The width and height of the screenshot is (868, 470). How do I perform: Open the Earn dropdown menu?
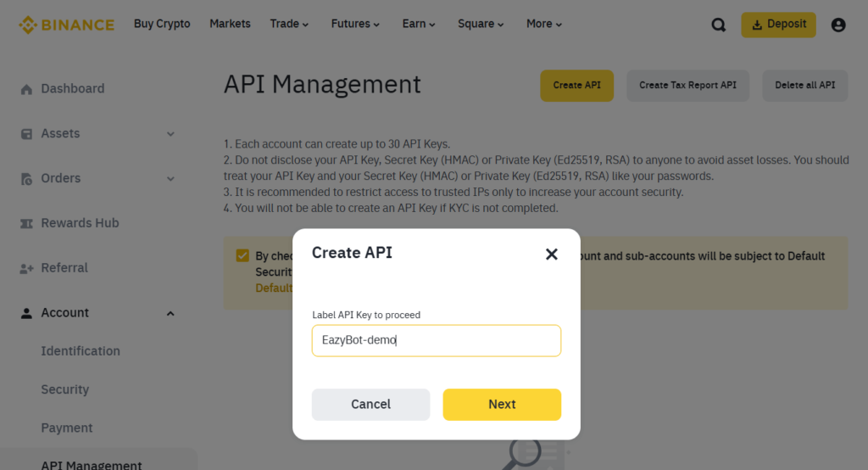[x=419, y=24]
